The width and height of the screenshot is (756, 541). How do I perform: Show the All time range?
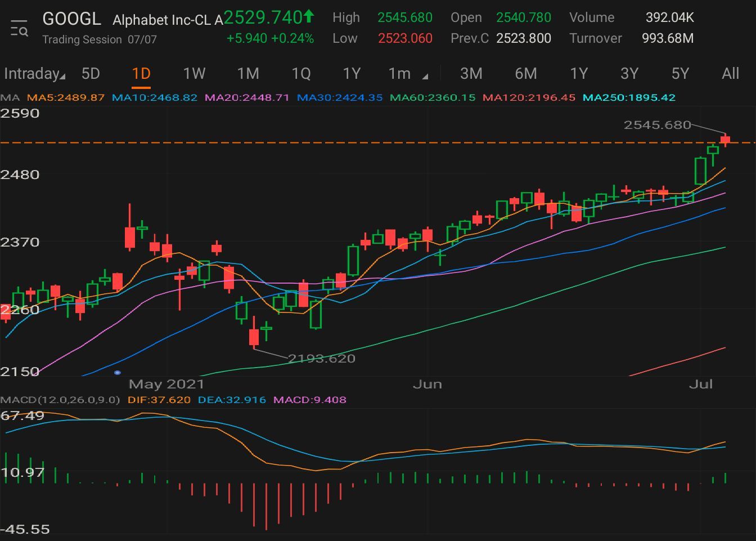pyautogui.click(x=731, y=74)
